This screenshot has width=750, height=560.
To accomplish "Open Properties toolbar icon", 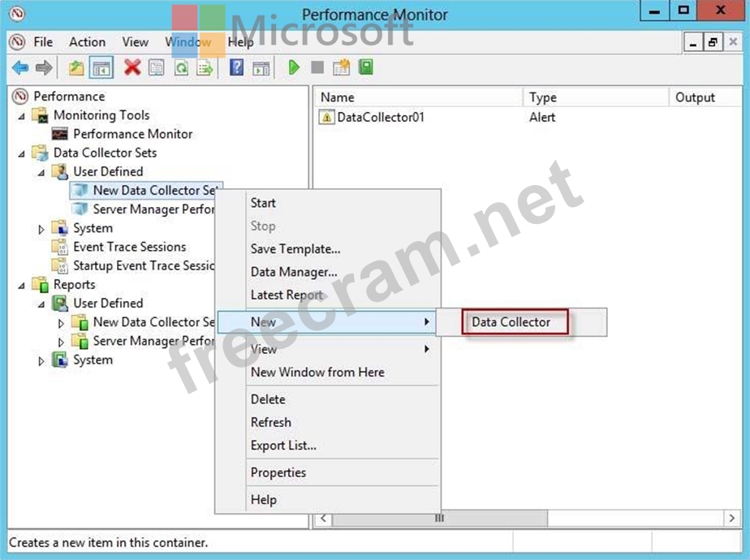I will [x=157, y=68].
